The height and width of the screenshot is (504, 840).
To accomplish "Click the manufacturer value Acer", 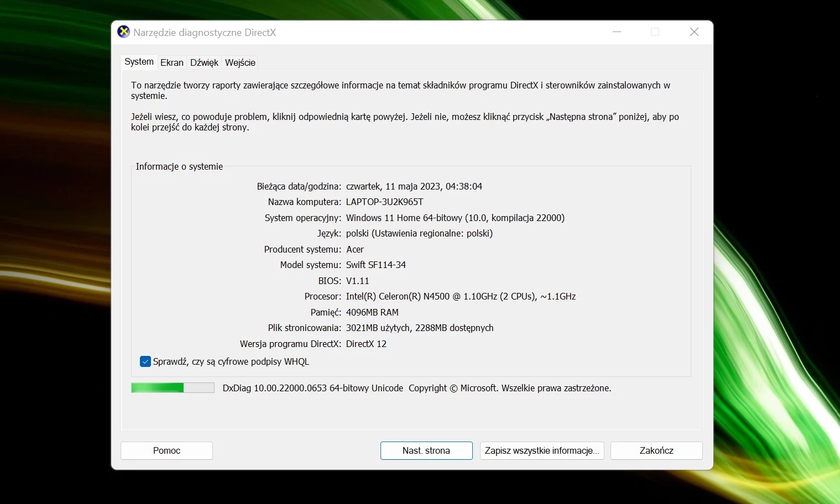I will click(355, 249).
